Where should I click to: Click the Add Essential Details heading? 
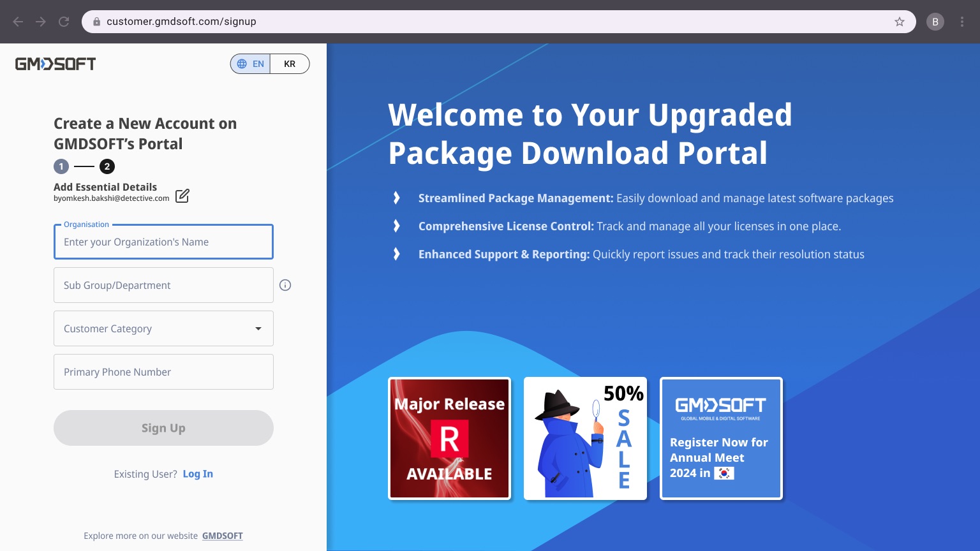tap(105, 187)
